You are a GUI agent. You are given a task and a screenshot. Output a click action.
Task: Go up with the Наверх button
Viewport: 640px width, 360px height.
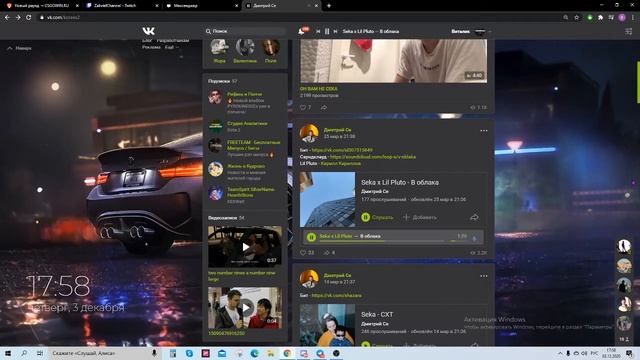[20, 48]
